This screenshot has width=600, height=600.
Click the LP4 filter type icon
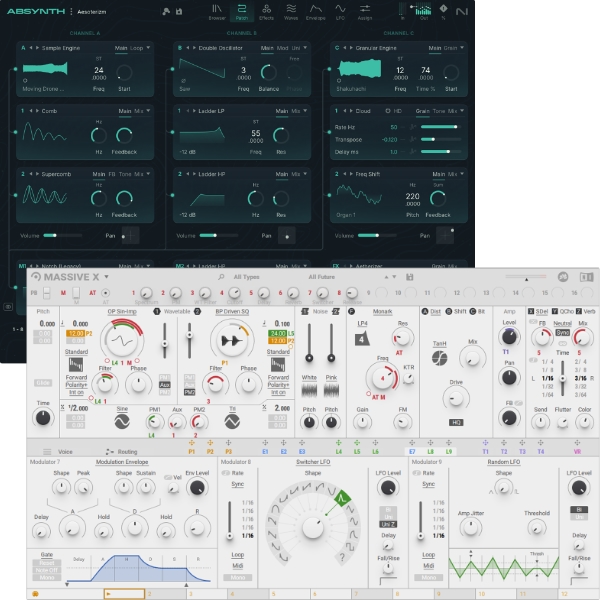[x=362, y=339]
